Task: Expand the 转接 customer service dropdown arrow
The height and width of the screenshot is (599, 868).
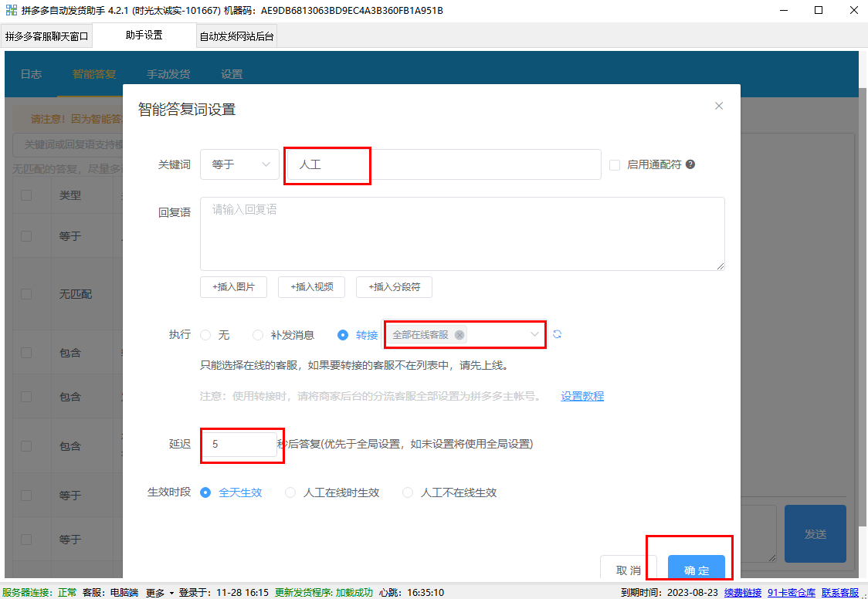Action: click(x=534, y=334)
